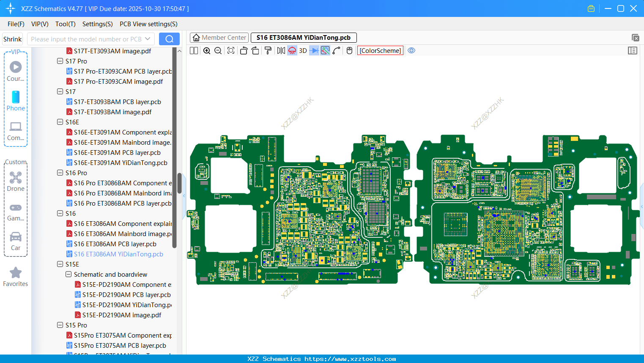Click the fit-to-screen icon
This screenshot has height=363, width=644.
point(231,51)
